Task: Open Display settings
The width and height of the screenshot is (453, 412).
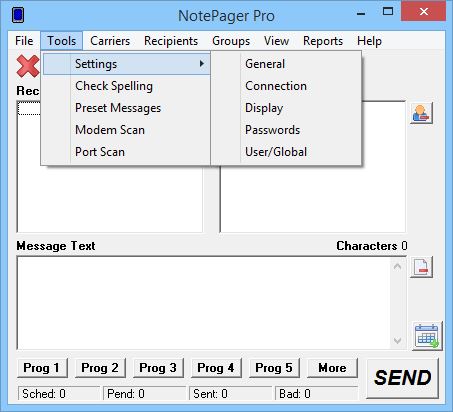Action: coord(287,108)
